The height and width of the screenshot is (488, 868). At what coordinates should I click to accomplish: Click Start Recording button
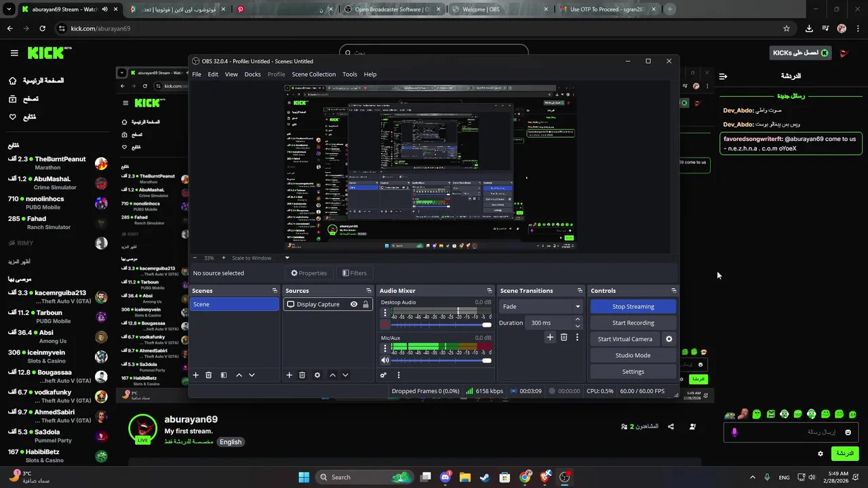[x=633, y=323]
